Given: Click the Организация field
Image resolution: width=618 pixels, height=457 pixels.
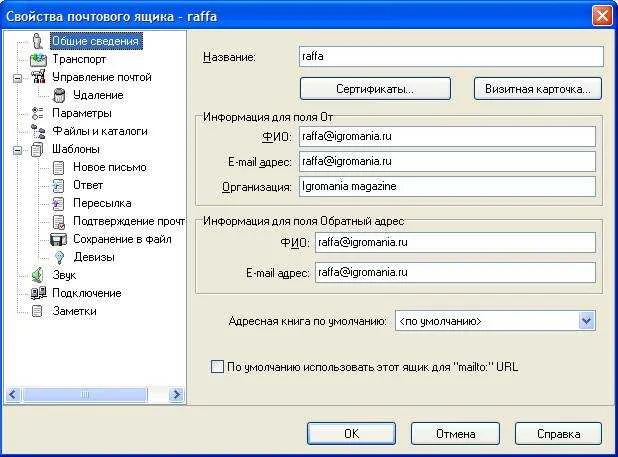Looking at the screenshot, I should tap(447, 186).
